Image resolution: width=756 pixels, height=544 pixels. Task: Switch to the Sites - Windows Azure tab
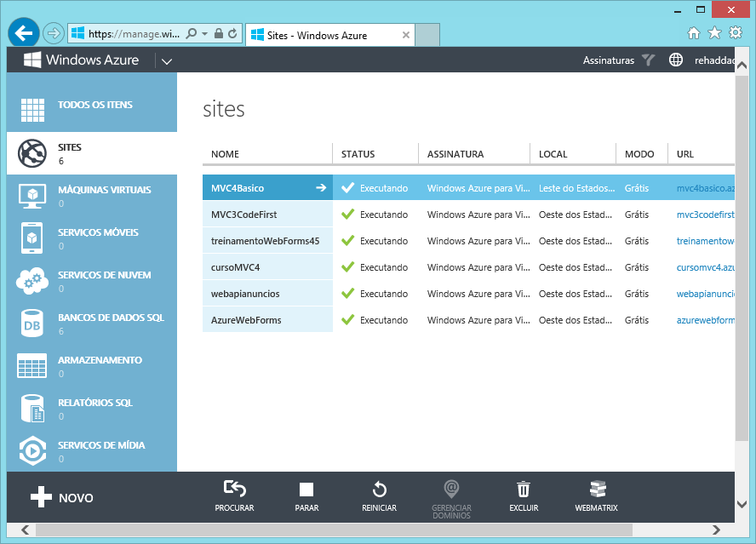[330, 35]
